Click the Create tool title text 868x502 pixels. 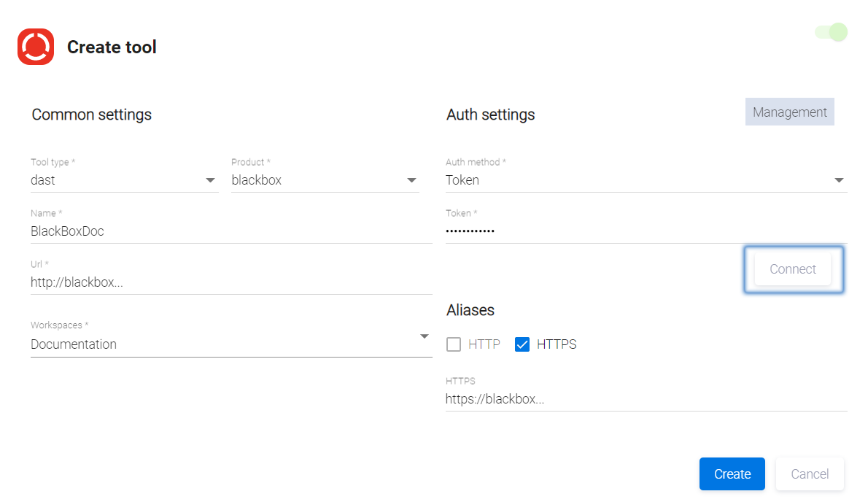pyautogui.click(x=112, y=47)
